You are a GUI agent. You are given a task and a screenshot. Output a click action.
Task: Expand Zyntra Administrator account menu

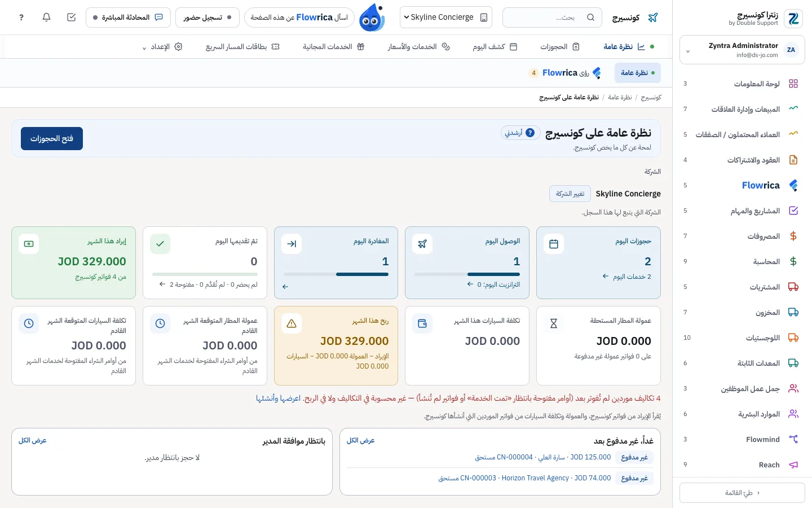(742, 50)
